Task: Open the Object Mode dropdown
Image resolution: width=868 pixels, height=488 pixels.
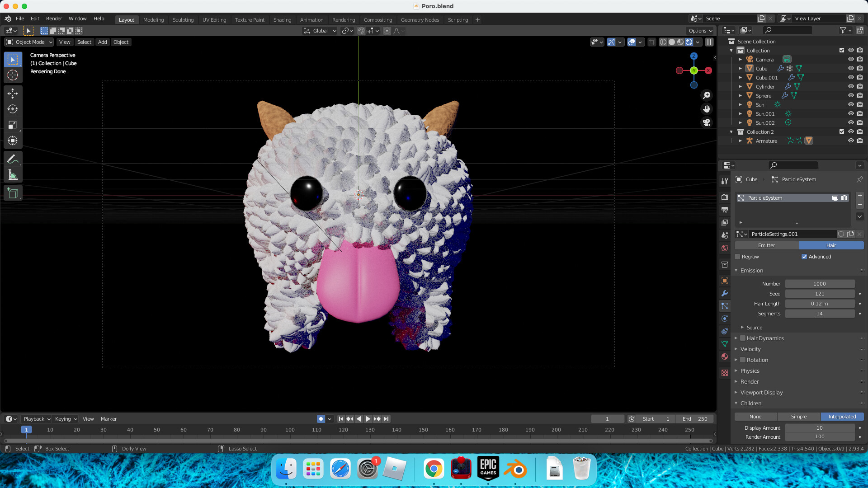Action: pyautogui.click(x=29, y=42)
